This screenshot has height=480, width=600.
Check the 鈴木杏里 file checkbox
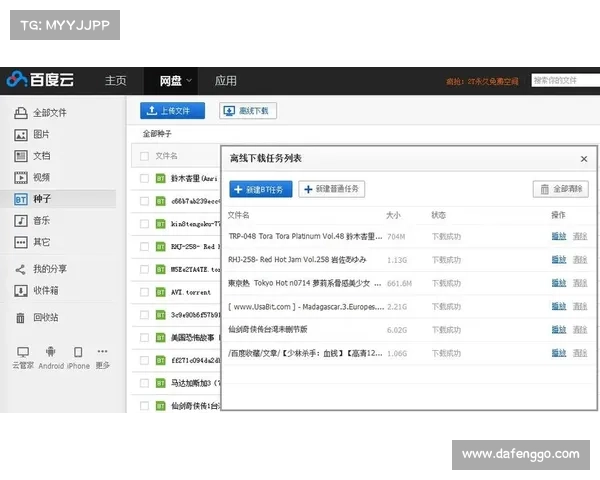point(144,178)
